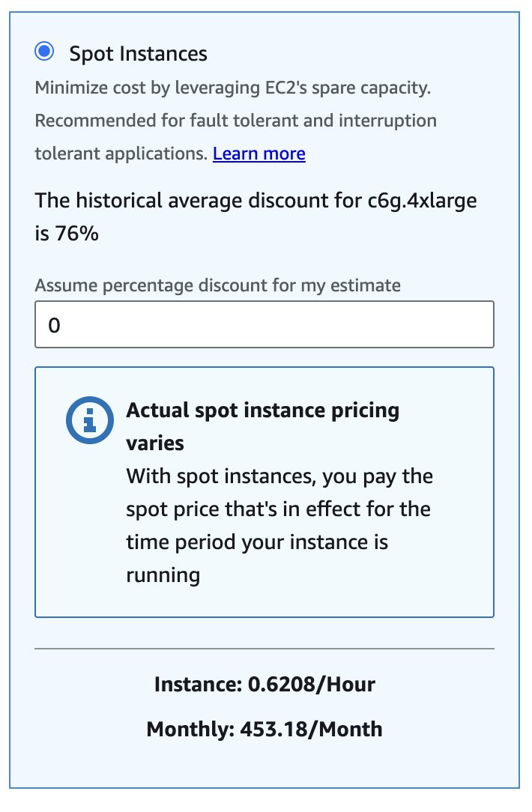Click the 'Assume percentage discount for my estimate' label
The image size is (532, 812).
click(217, 285)
